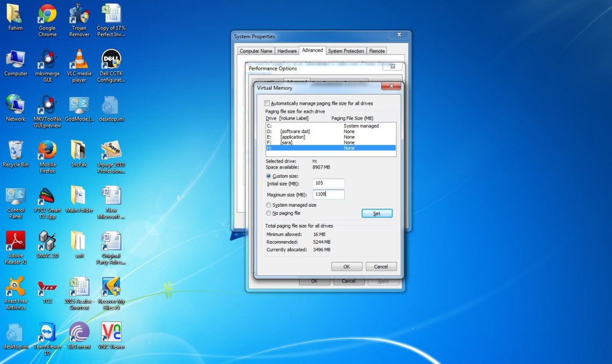612x364 pixels.
Task: Select the System managed size option
Action: point(268,205)
